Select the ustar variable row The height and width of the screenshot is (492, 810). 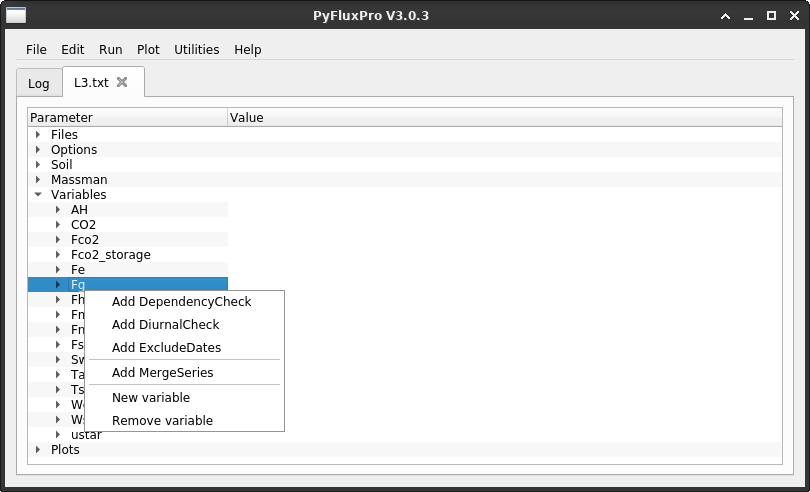point(128,434)
